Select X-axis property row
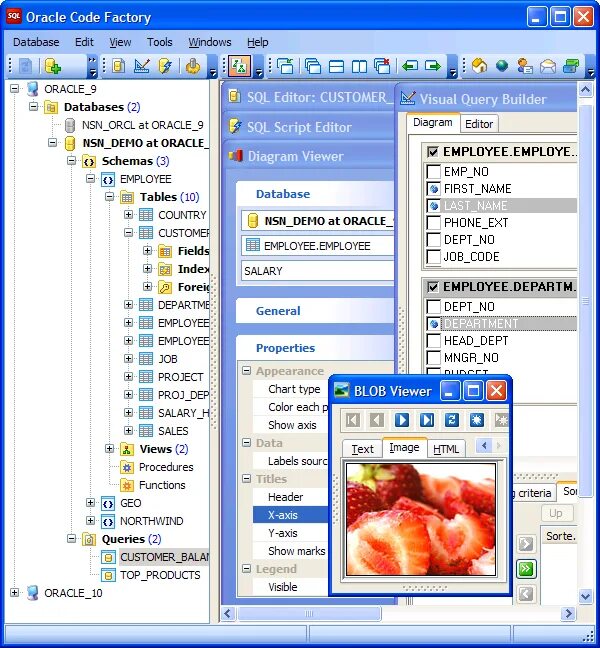Screen dimensions: 600x648 [x=290, y=515]
